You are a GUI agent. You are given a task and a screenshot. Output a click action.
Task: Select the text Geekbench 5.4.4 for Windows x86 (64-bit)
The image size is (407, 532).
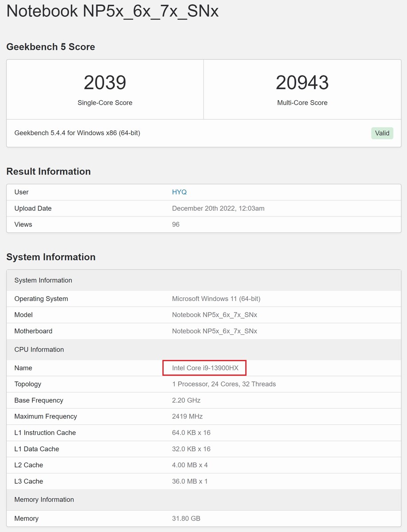pyautogui.click(x=77, y=133)
